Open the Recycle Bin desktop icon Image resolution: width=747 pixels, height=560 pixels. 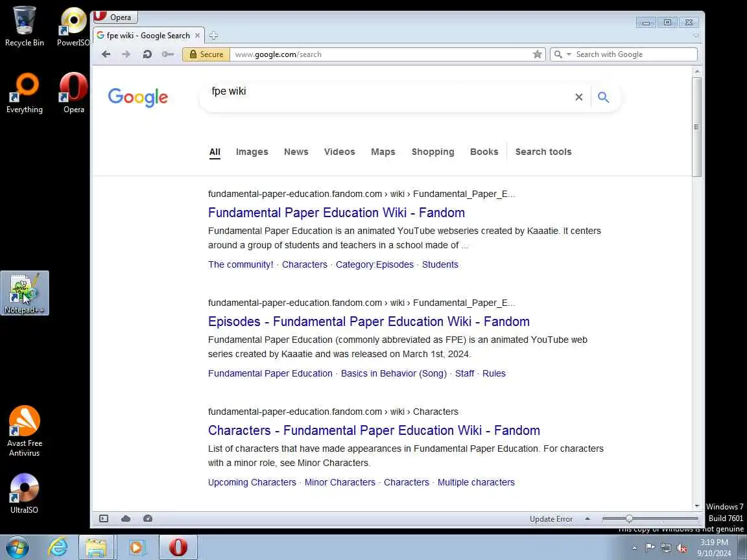24,27
